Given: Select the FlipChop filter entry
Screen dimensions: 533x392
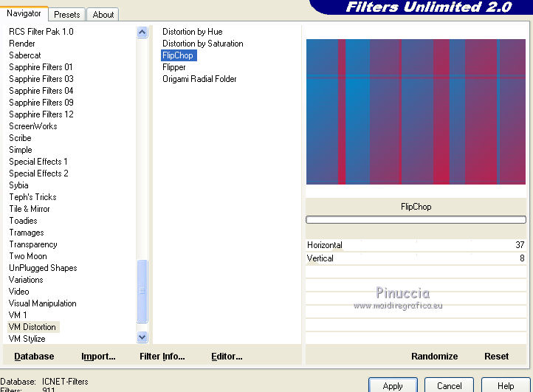Looking at the screenshot, I should pyautogui.click(x=178, y=55).
